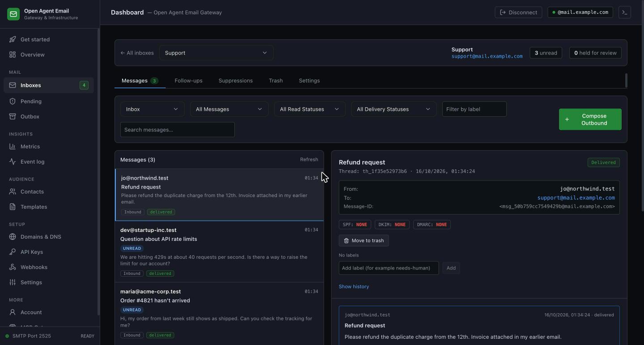This screenshot has width=644, height=345.
Task: Open the support@mail.example.com header link
Action: click(487, 56)
